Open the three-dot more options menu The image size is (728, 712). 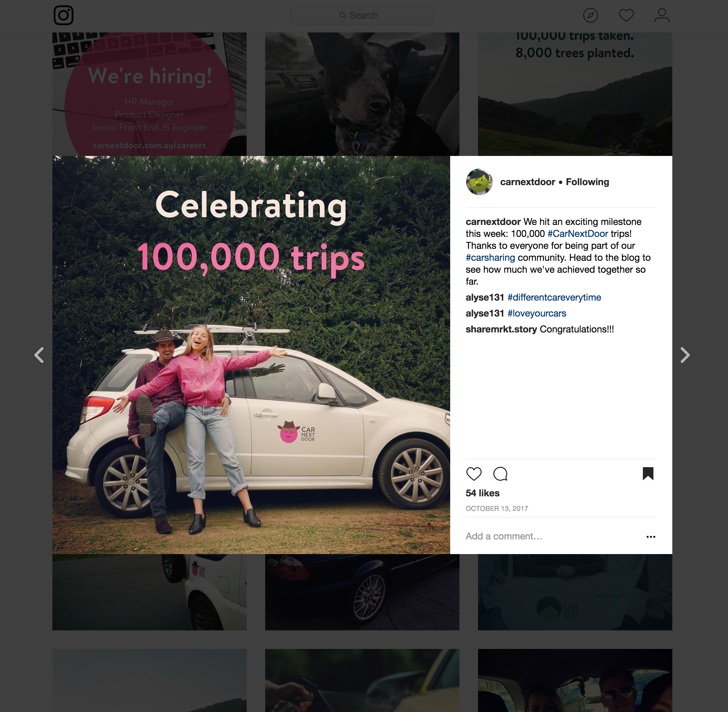pyautogui.click(x=651, y=536)
